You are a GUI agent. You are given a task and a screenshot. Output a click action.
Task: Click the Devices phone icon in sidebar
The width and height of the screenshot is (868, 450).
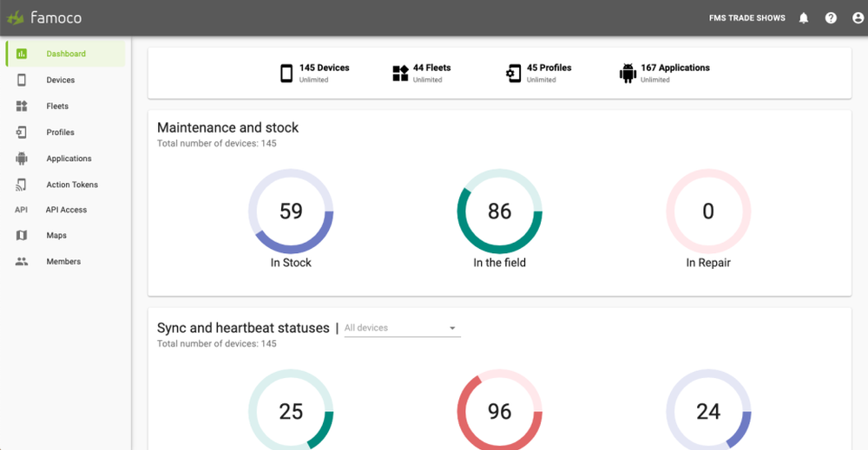pyautogui.click(x=22, y=80)
